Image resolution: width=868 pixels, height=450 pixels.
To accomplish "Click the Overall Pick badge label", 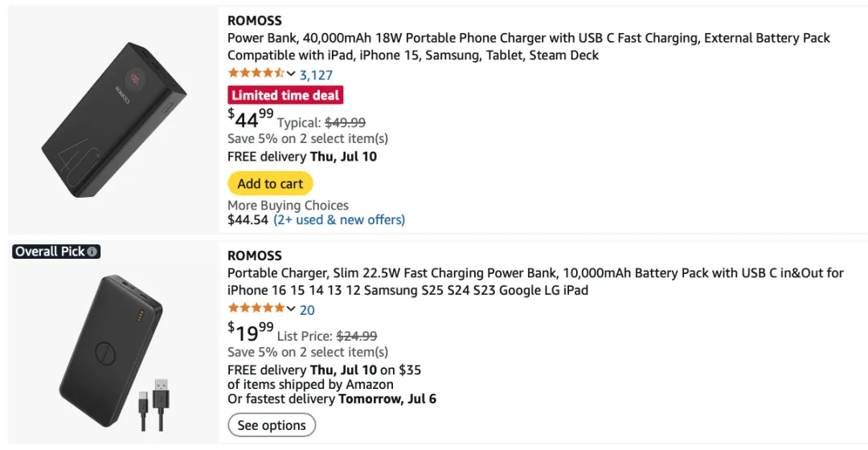I will click(x=50, y=252).
